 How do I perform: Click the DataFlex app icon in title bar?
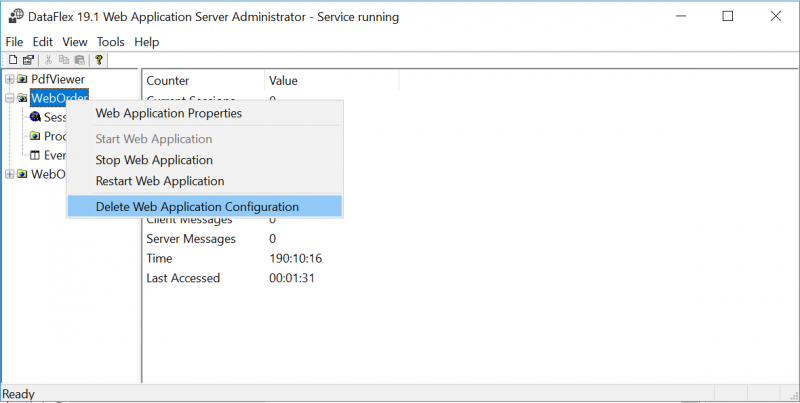[17, 16]
